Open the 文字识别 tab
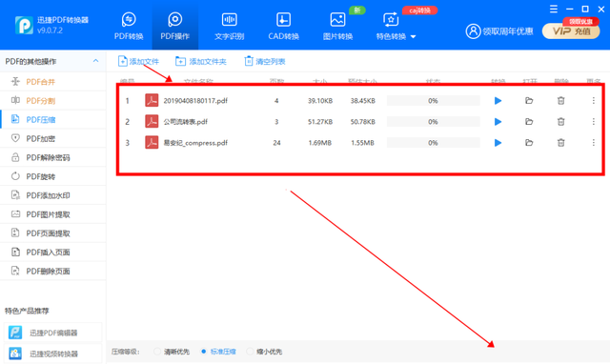Screen dimensions: 610x364 (x=229, y=27)
